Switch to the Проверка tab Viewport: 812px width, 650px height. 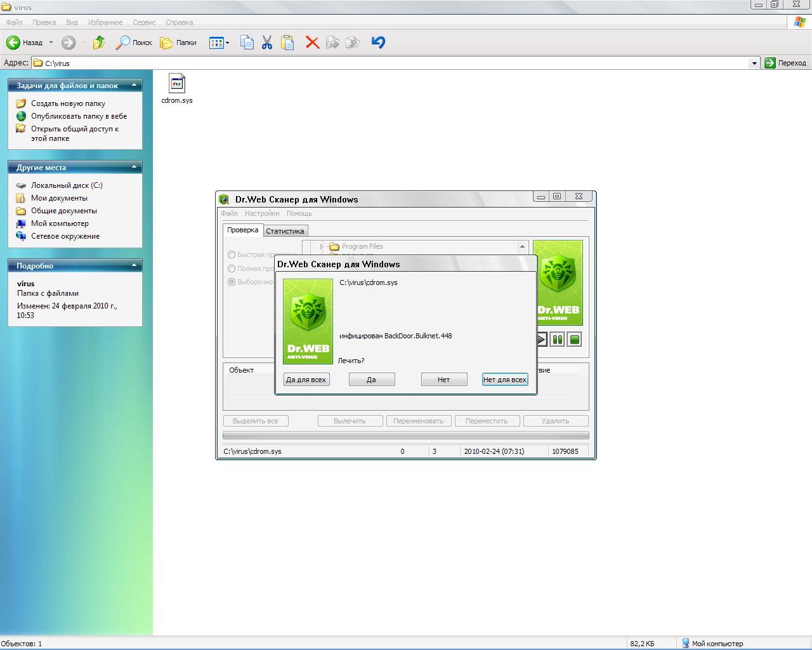tap(242, 230)
